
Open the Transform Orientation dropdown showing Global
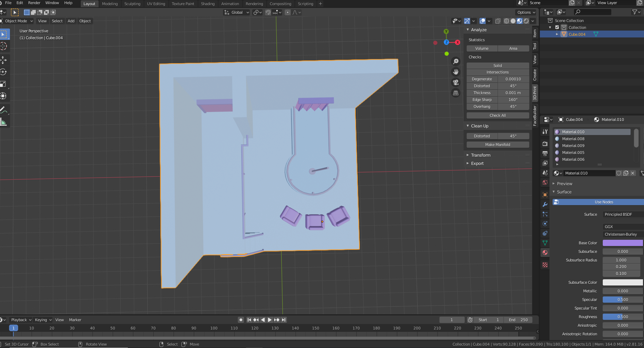pyautogui.click(x=236, y=12)
